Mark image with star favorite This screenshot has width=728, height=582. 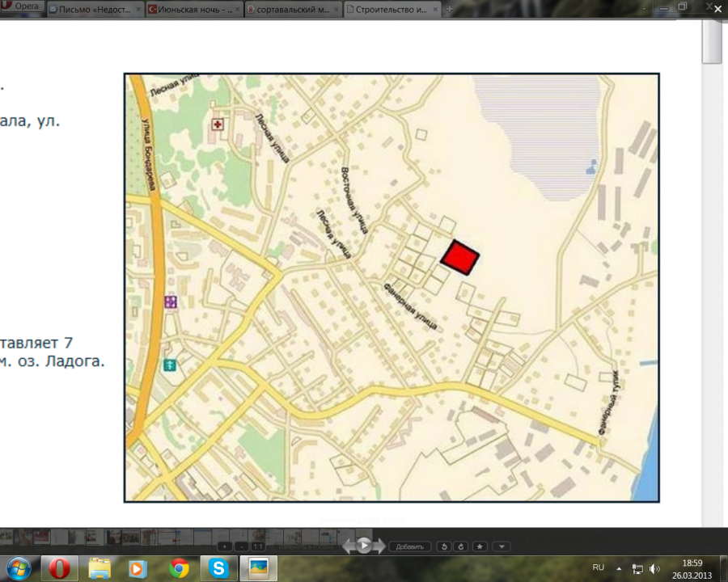(480, 546)
